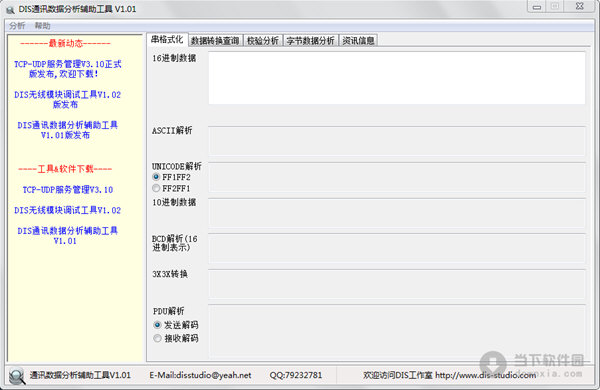Minimize the application window

click(x=537, y=7)
